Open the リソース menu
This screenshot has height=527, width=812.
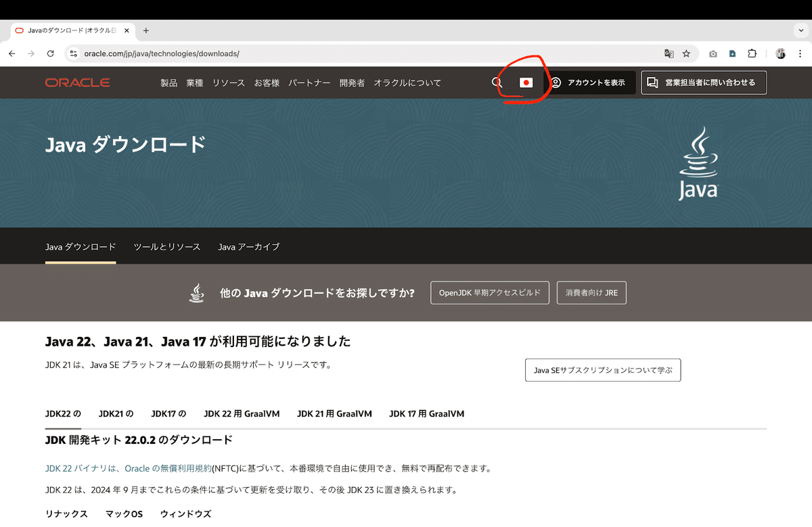pyautogui.click(x=229, y=83)
